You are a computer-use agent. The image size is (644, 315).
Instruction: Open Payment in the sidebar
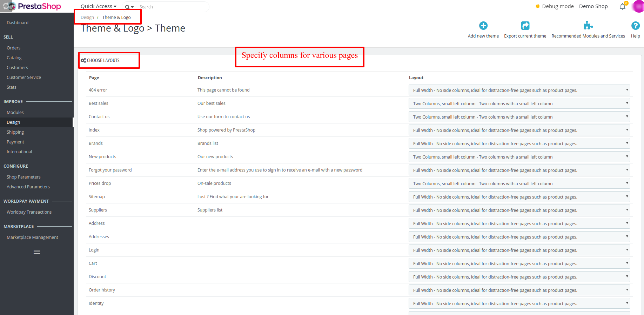tap(15, 142)
